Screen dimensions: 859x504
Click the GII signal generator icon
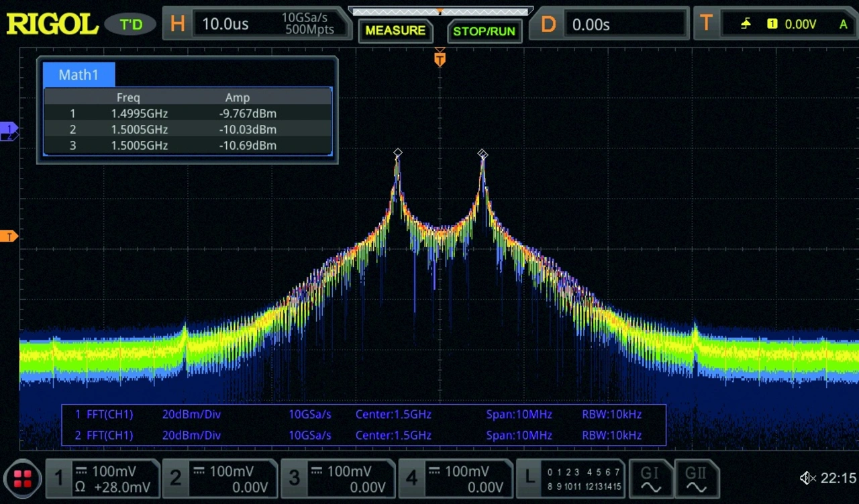pyautogui.click(x=696, y=478)
